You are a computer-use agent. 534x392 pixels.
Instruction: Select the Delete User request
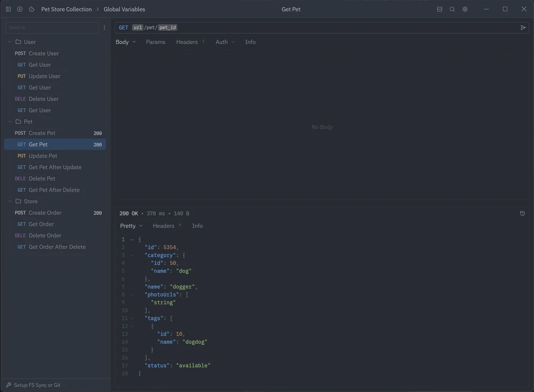click(x=55, y=99)
